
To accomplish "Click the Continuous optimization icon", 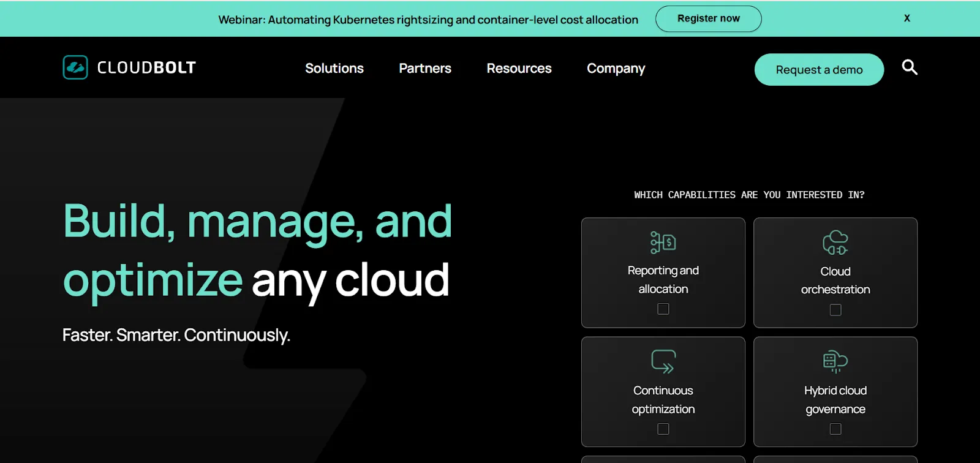I will 663,361.
